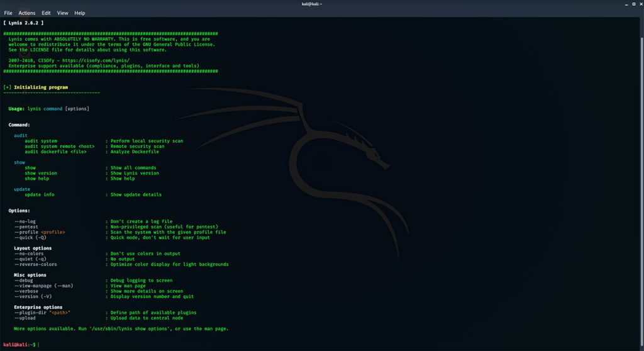This screenshot has width=644, height=351.
Task: Minimize the terminal window
Action: 626,4
